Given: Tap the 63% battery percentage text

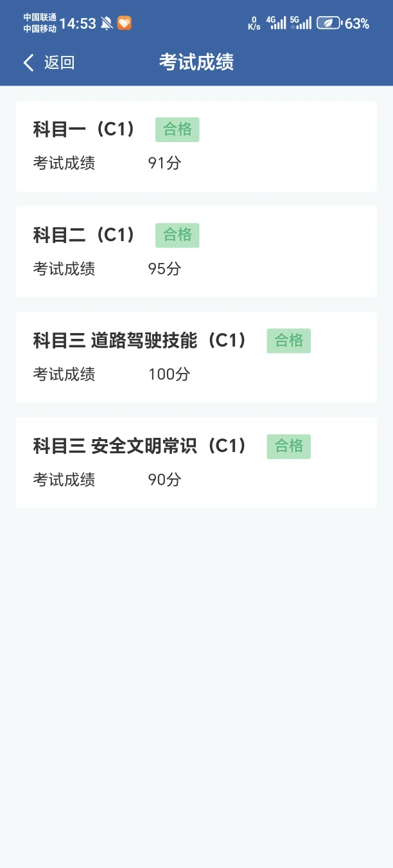Looking at the screenshot, I should [357, 24].
